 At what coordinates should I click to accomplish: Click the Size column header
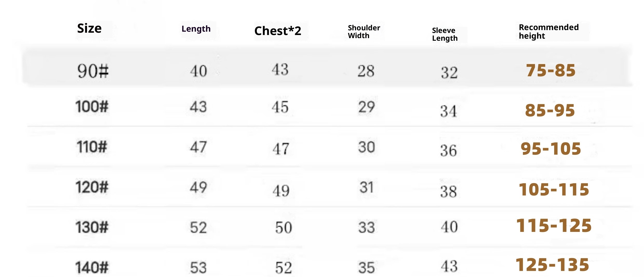click(89, 28)
